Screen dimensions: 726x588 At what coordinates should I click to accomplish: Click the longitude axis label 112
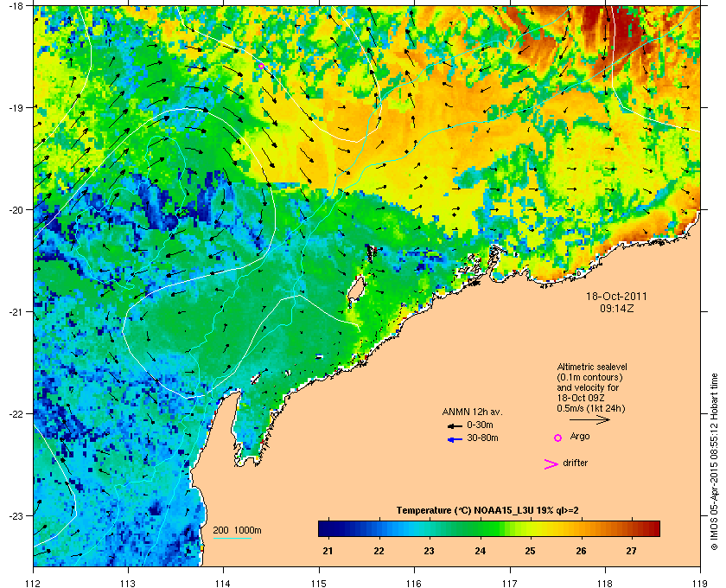tap(34, 583)
